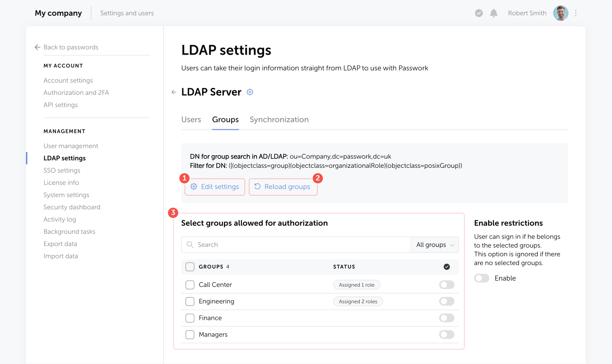Image resolution: width=612 pixels, height=364 pixels.
Task: Open LDAP Server settings via gear icon
Action: tap(250, 92)
